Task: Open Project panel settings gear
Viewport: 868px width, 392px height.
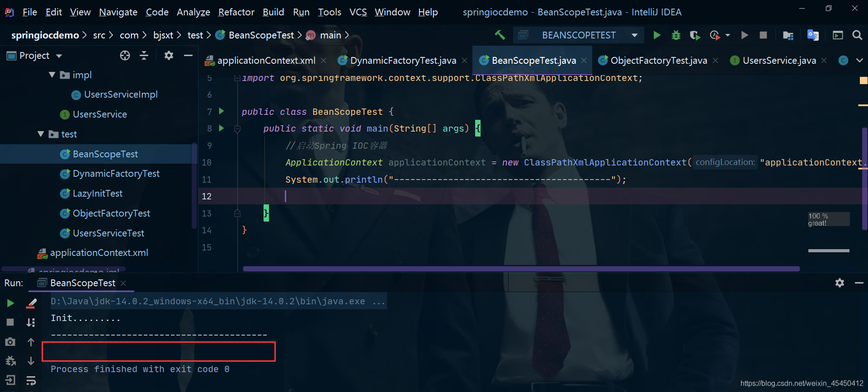Action: 169,55
